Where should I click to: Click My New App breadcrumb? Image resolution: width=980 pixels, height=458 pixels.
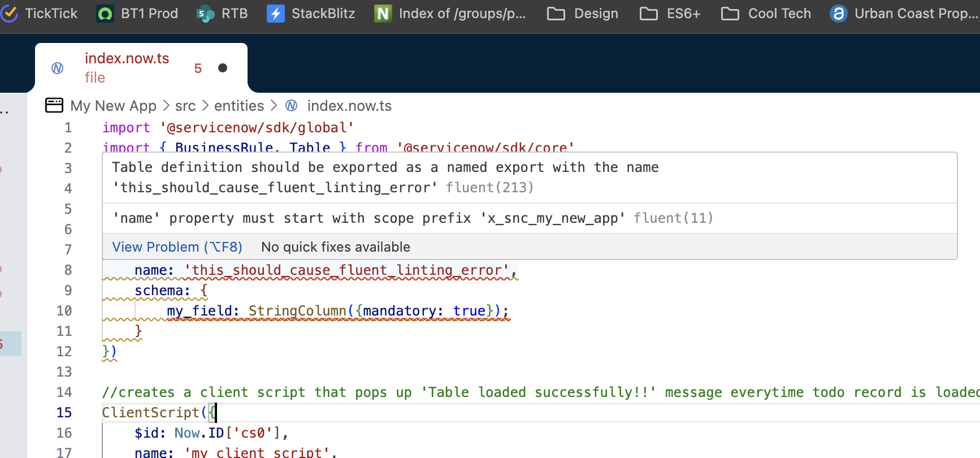pos(113,106)
